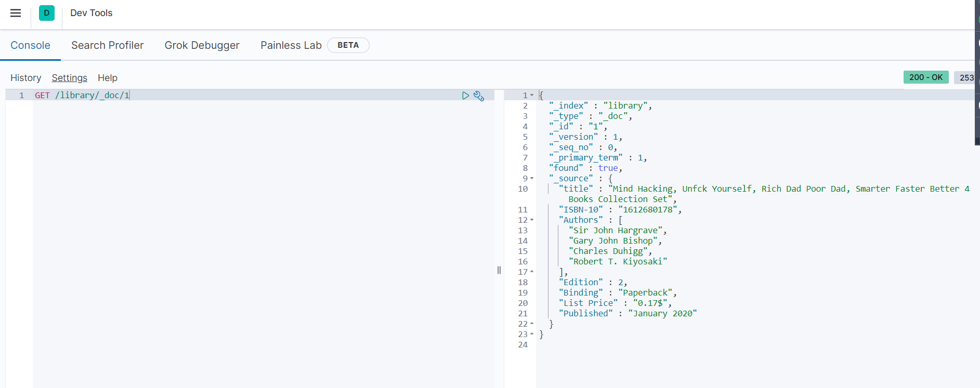Screen dimensions: 980x388
Task: Click the Dev Tools breadcrumb title
Action: 92,13
